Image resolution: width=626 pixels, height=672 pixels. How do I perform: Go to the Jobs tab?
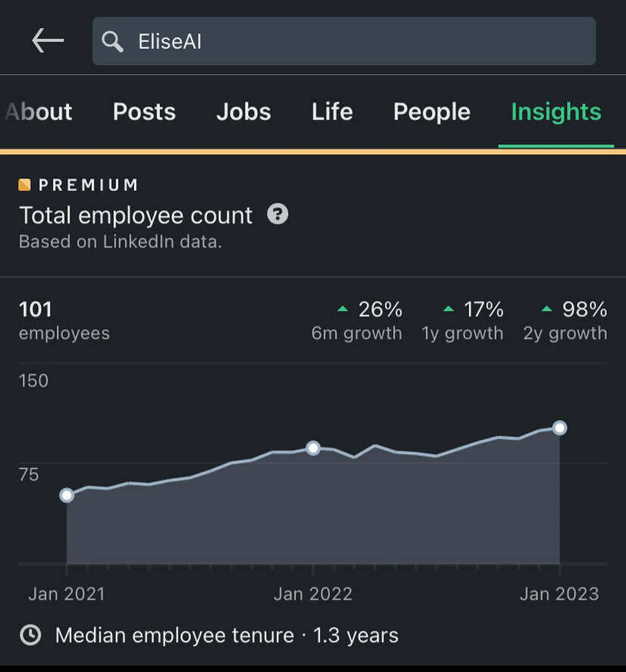244,112
